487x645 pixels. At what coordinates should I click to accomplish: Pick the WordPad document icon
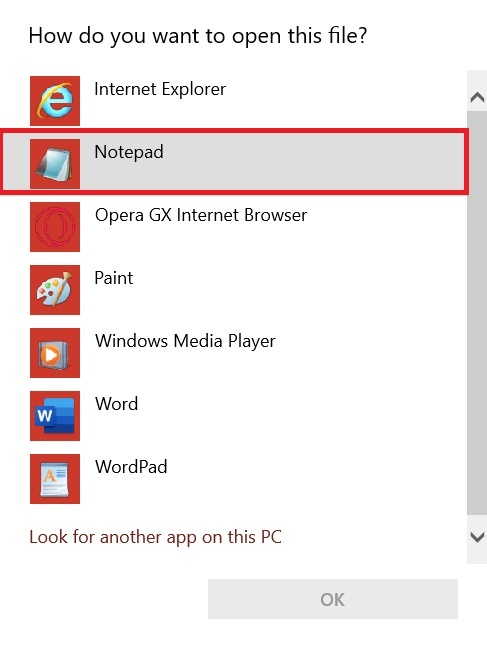click(55, 479)
